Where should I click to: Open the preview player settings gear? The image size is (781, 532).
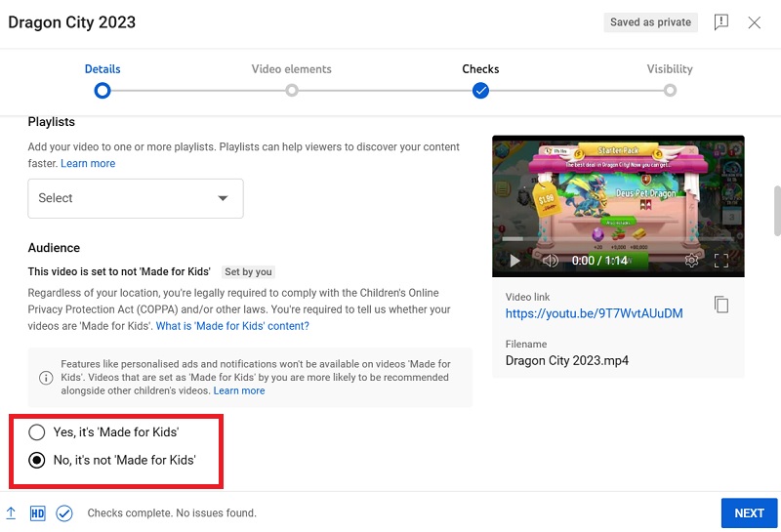[x=691, y=260]
